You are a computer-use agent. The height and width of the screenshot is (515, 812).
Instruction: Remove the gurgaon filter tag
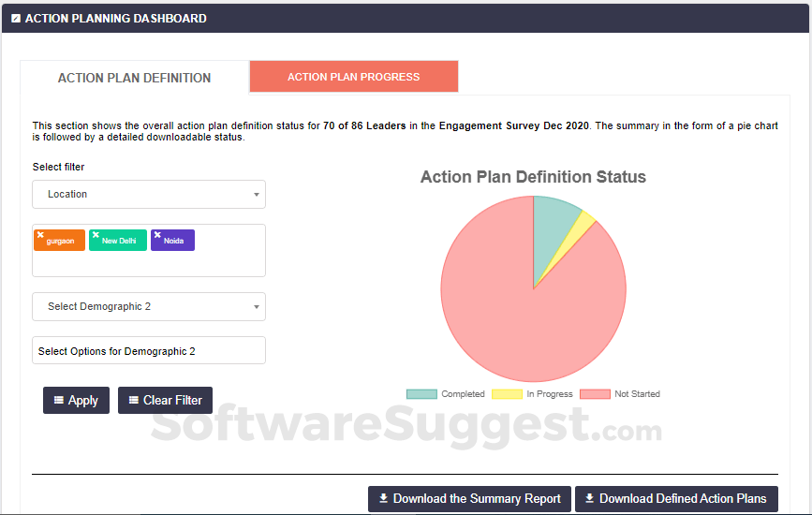40,235
